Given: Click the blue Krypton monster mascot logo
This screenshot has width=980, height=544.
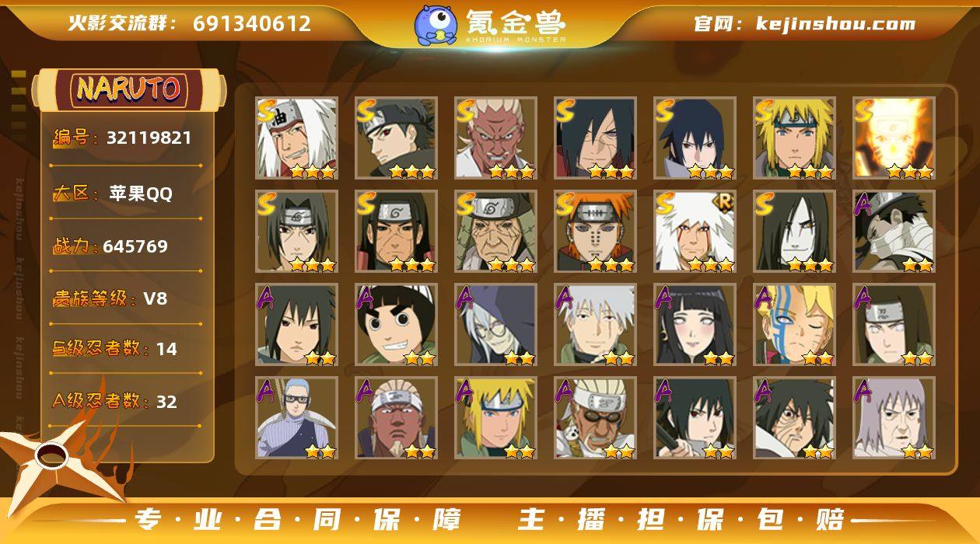Looking at the screenshot, I should pos(436,25).
